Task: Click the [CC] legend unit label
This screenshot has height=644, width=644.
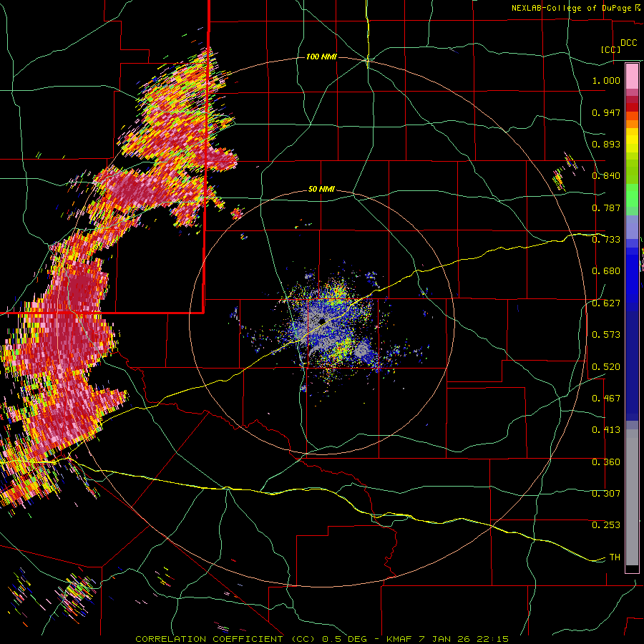Action: [610, 49]
